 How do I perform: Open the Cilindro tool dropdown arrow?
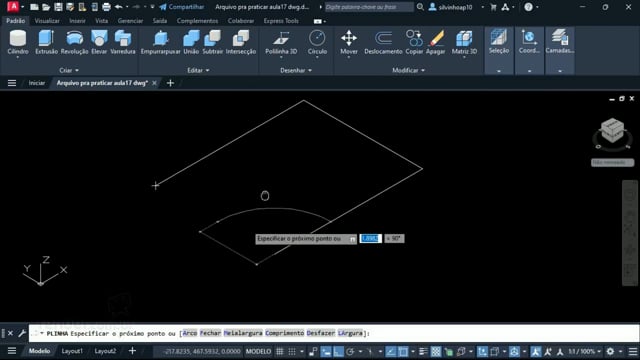[x=18, y=58]
